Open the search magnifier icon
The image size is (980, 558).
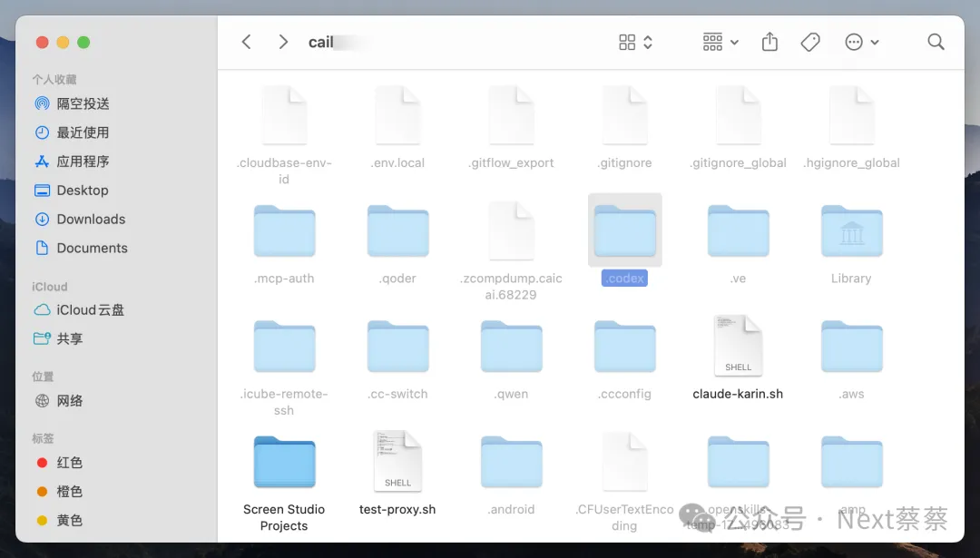[936, 42]
